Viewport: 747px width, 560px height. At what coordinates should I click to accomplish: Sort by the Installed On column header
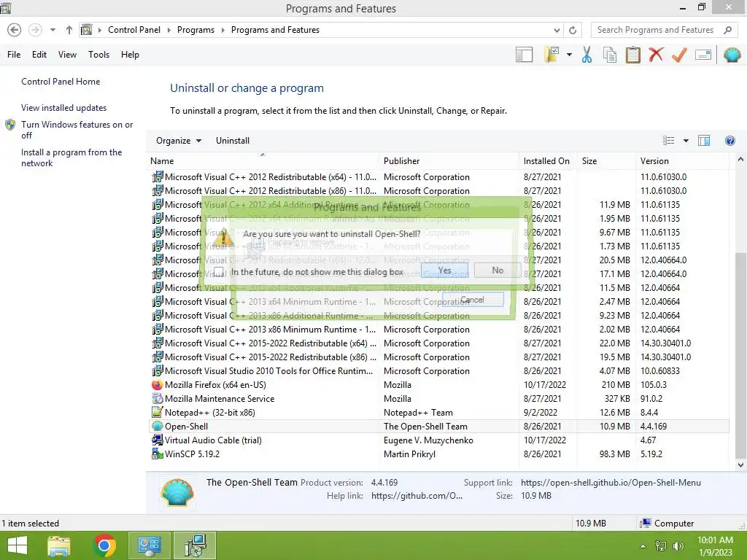[x=547, y=161]
